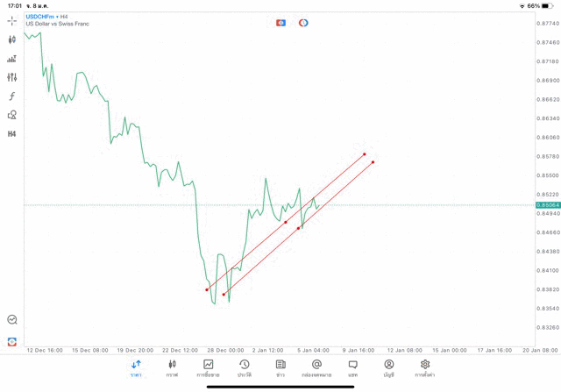
Task: Switch to the ราคา (Quotes) tab
Action: click(136, 368)
